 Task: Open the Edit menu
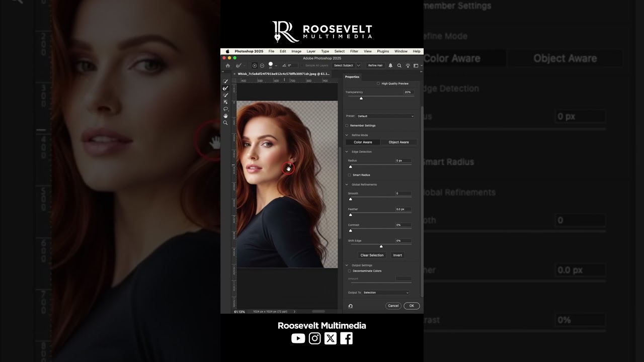(283, 51)
